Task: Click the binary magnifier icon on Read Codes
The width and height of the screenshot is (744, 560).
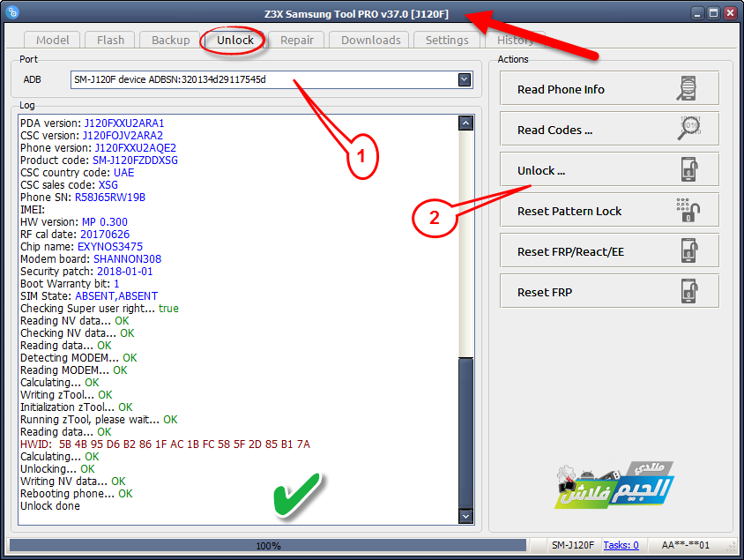Action: [x=688, y=128]
